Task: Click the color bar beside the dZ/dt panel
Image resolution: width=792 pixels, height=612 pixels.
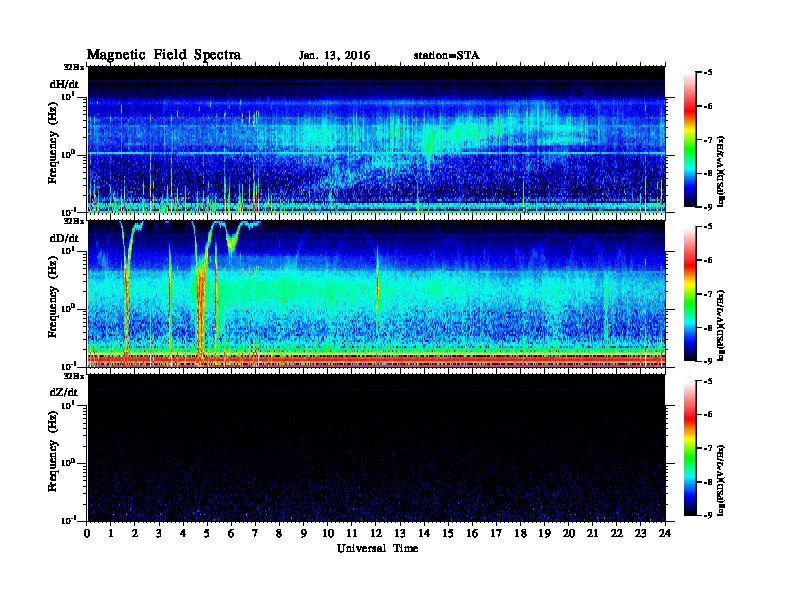Action: 690,448
